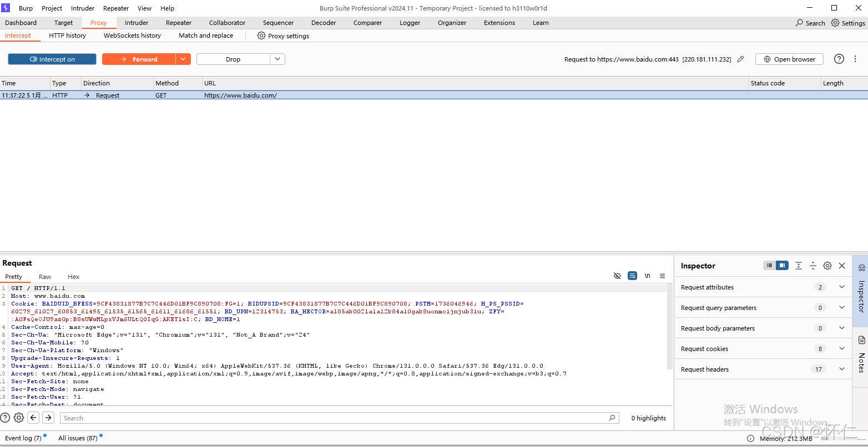Open search help question mark icon at bottom
The height and width of the screenshot is (447, 868).
point(5,418)
